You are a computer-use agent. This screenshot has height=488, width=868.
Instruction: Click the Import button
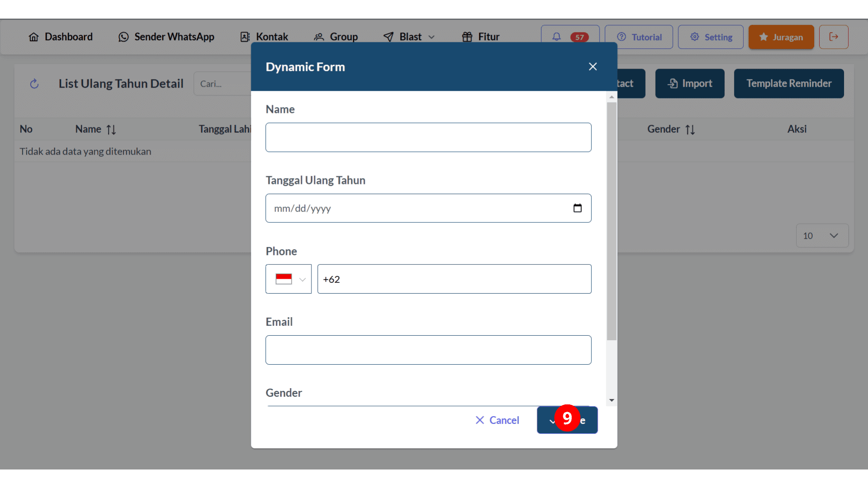click(690, 84)
